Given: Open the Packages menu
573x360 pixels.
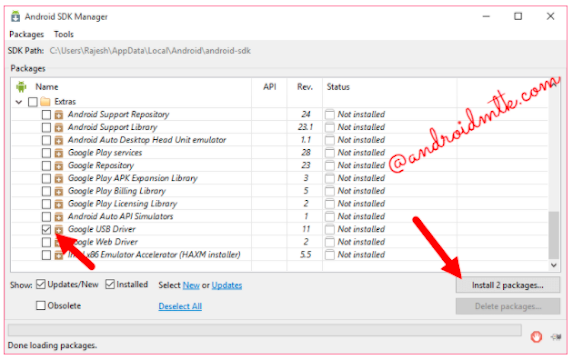Looking at the screenshot, I should click(x=26, y=34).
